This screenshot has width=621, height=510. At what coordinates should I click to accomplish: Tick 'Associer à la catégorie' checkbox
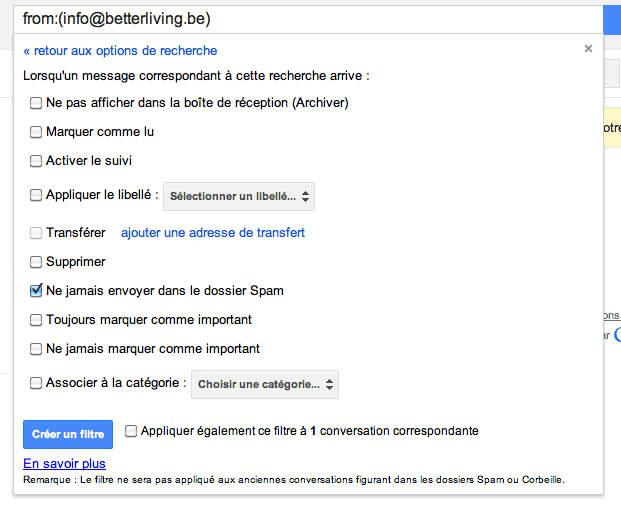36,383
